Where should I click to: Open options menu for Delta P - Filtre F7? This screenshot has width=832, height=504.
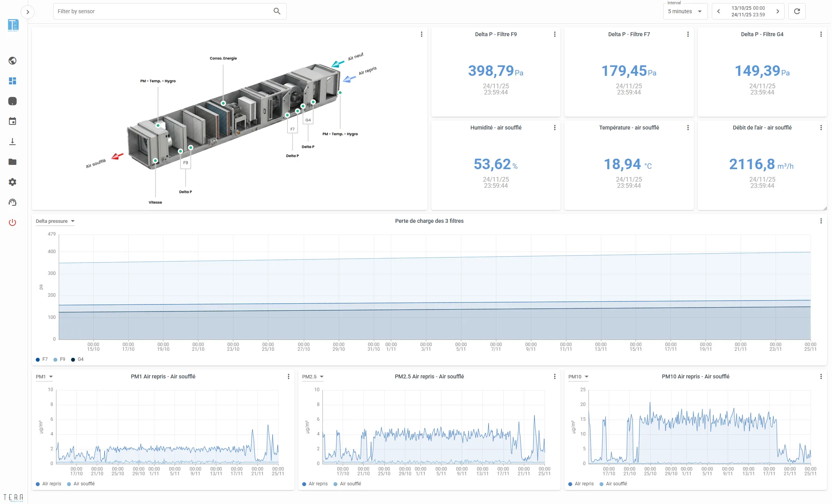click(688, 34)
